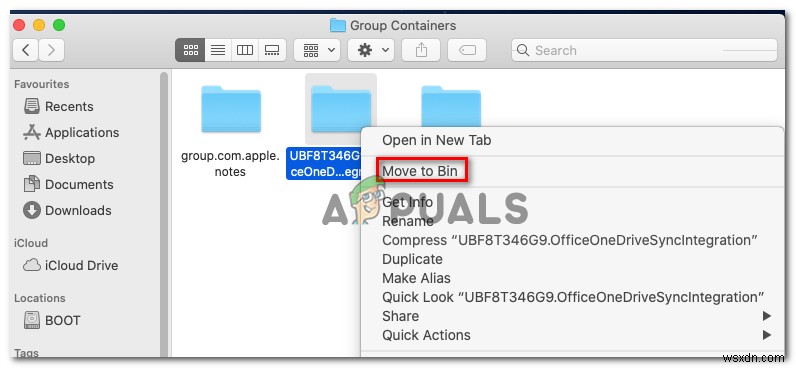Viewport: 796px width, 368px height.
Task: Open Applications in the sidebar
Action: [71, 132]
